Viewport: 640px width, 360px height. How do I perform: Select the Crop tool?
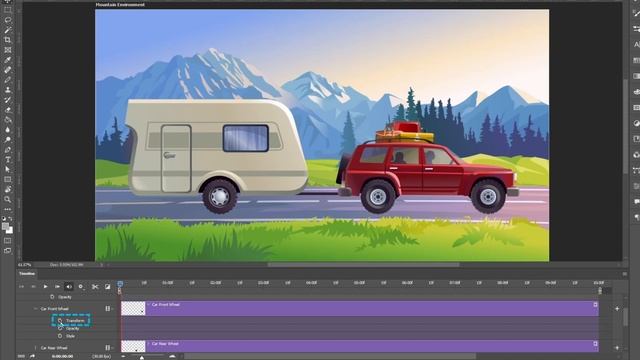tap(7, 40)
